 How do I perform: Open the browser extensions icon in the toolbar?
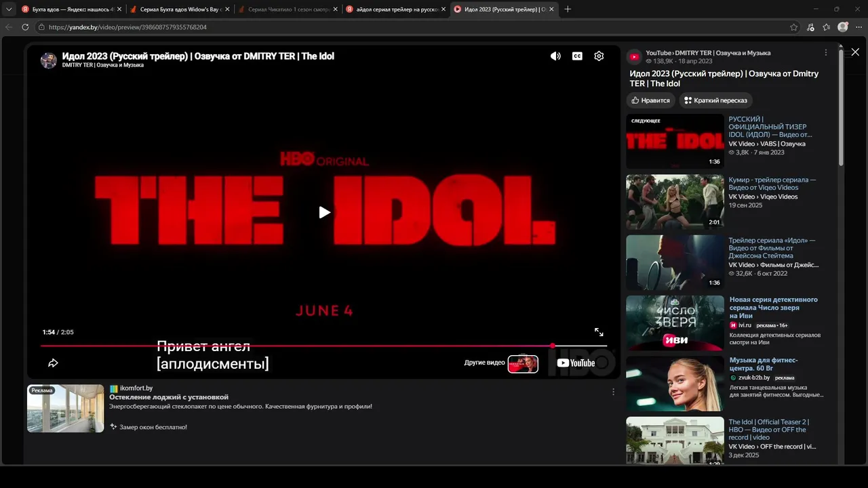(810, 27)
